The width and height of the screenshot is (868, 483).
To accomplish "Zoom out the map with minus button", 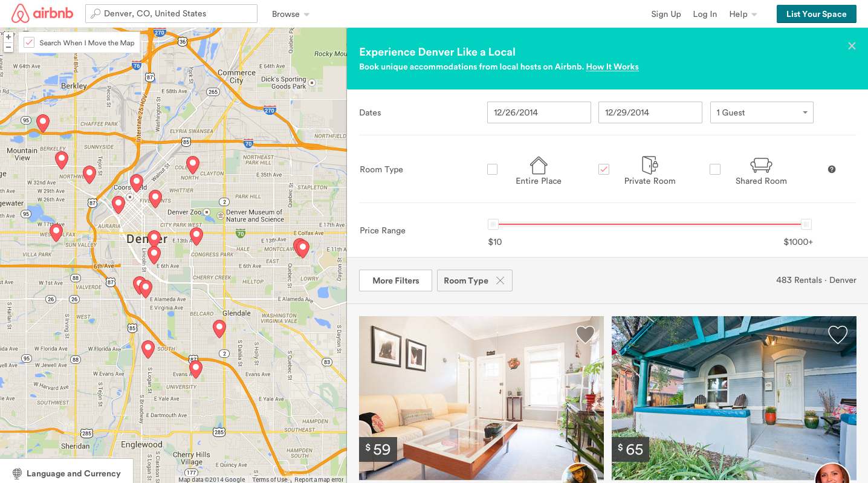I will point(8,47).
